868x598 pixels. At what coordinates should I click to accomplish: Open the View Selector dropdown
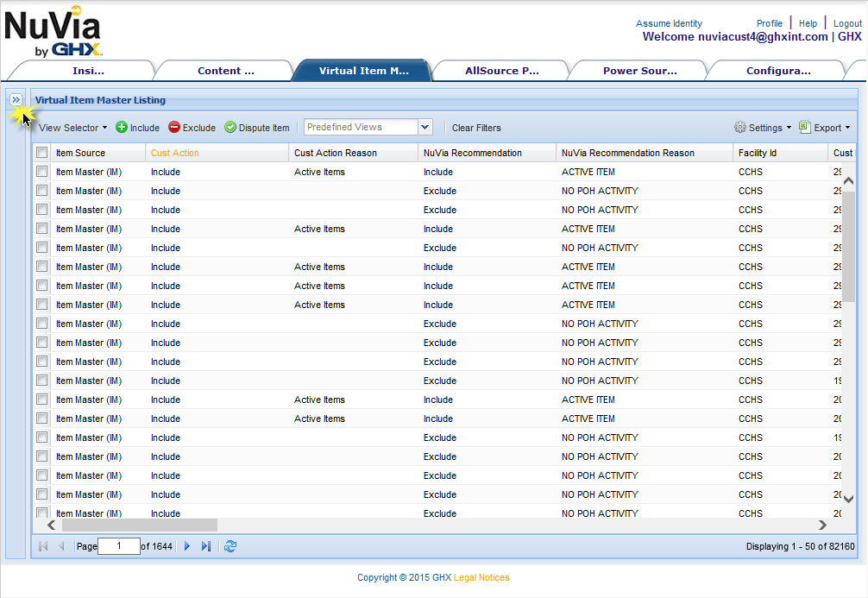click(x=72, y=128)
